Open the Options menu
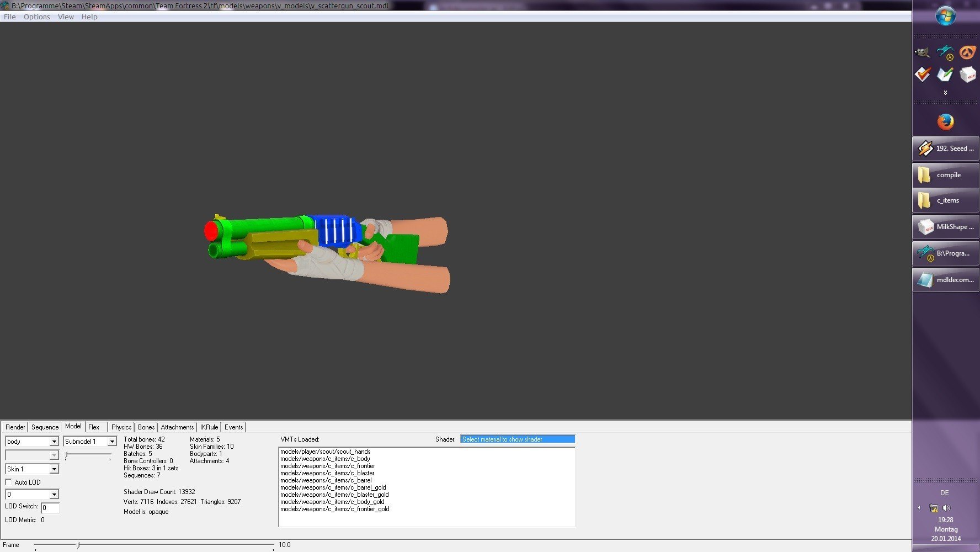This screenshot has width=980, height=552. coord(36,17)
